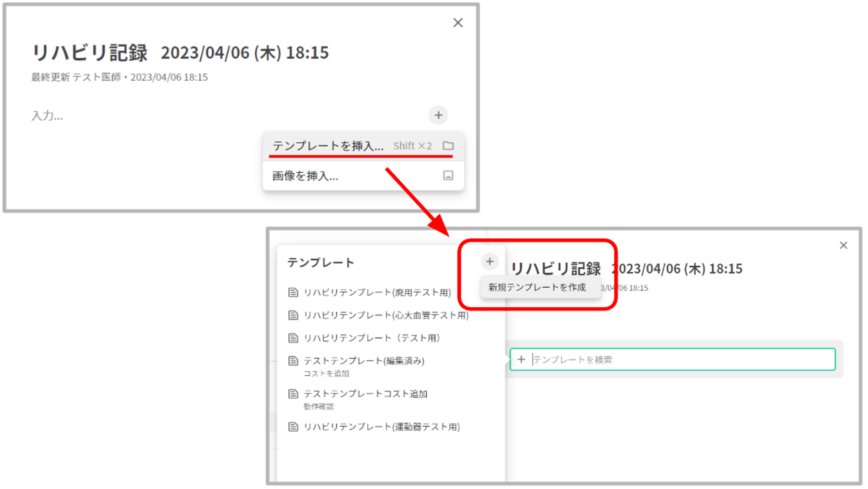Viewport: 868px width, 489px height.
Task: Click document icon beside 廃用テスト用 template
Action: pyautogui.click(x=293, y=292)
